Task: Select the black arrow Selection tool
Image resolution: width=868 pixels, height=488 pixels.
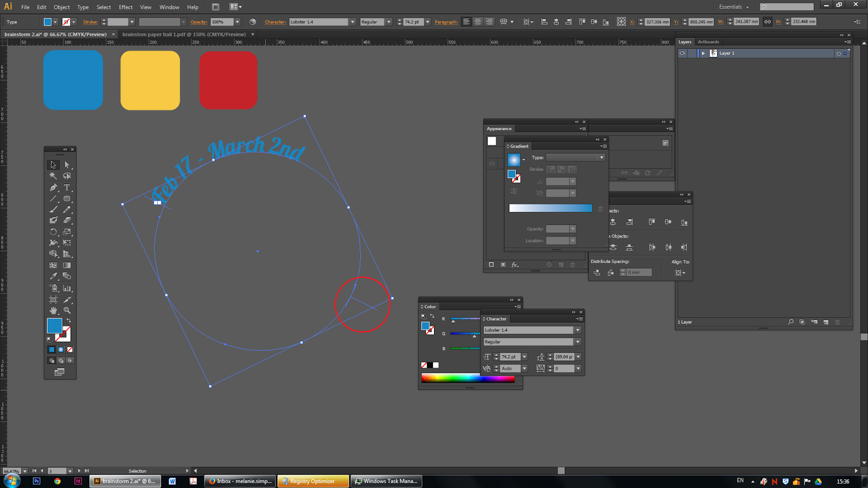Action: [53, 165]
